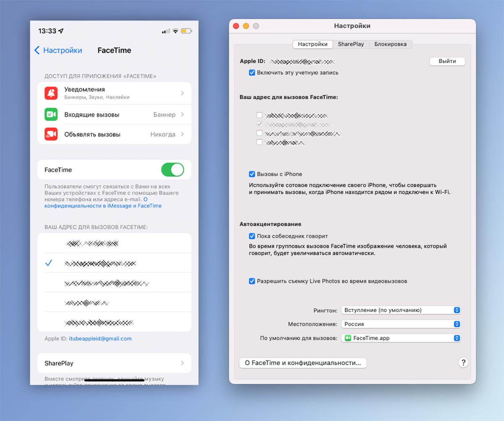This screenshot has width=504, height=421.
Task: Click the 'Apple ID:' label on Mac
Action: point(252,61)
